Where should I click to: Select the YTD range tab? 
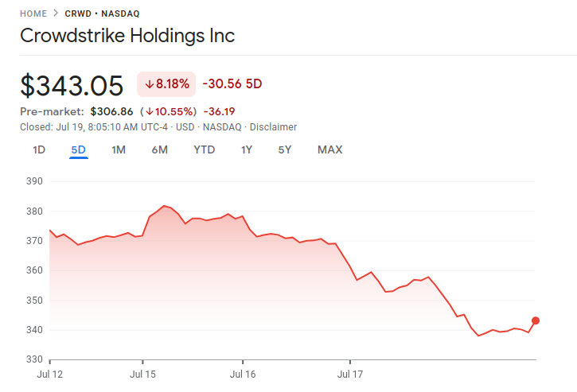pos(204,149)
